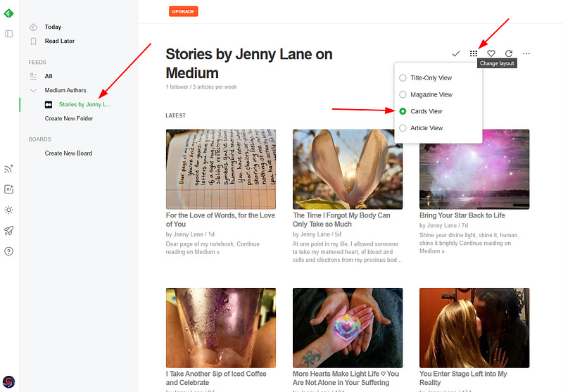This screenshot has width=563, height=392.
Task: Click the Medium feed icon beside Stories
Action: 49,104
